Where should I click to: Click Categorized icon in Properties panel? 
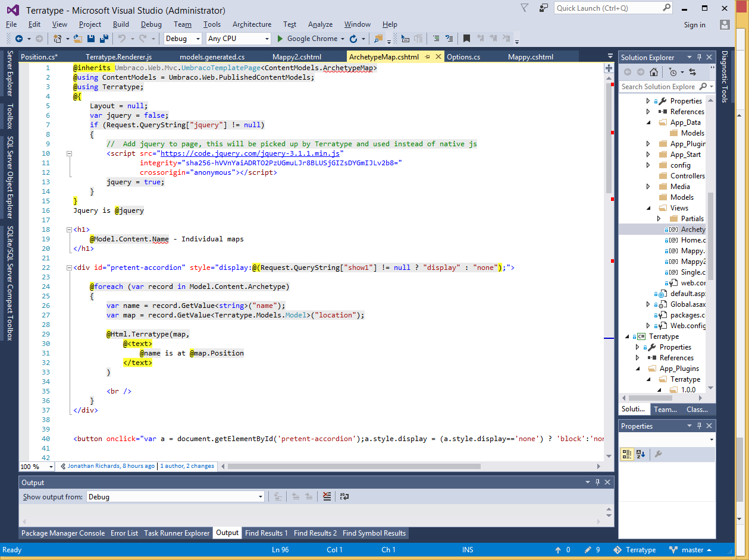(627, 454)
